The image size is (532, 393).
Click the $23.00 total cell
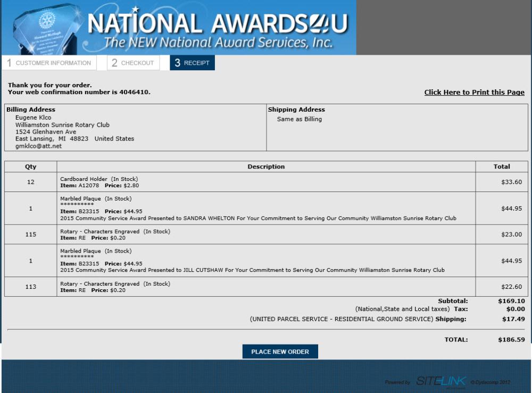click(502, 235)
